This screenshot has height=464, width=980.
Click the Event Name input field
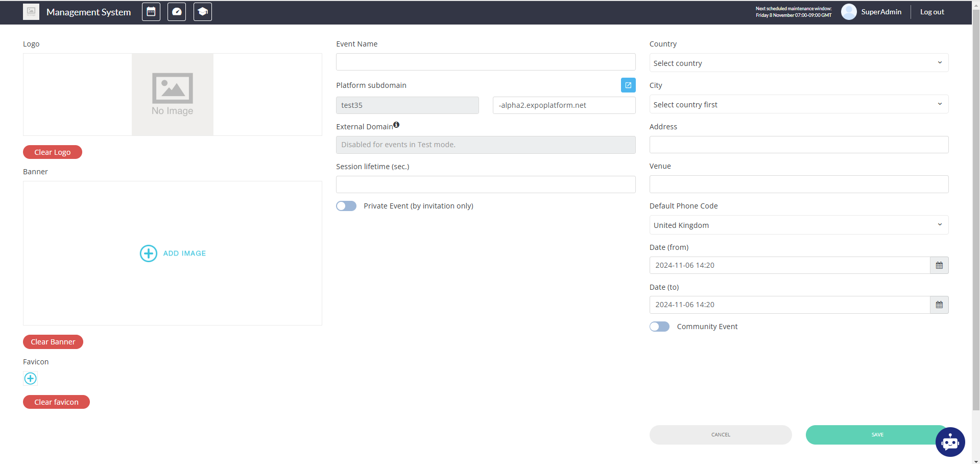[x=485, y=62]
